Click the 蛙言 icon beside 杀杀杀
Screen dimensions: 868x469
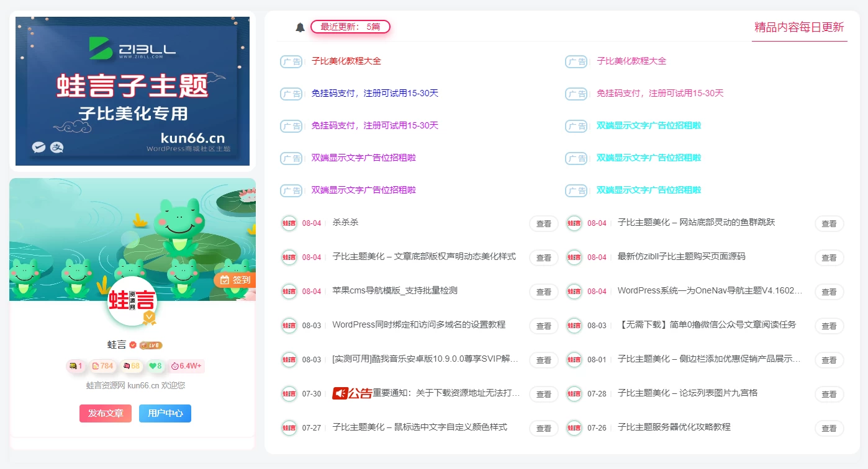(289, 223)
